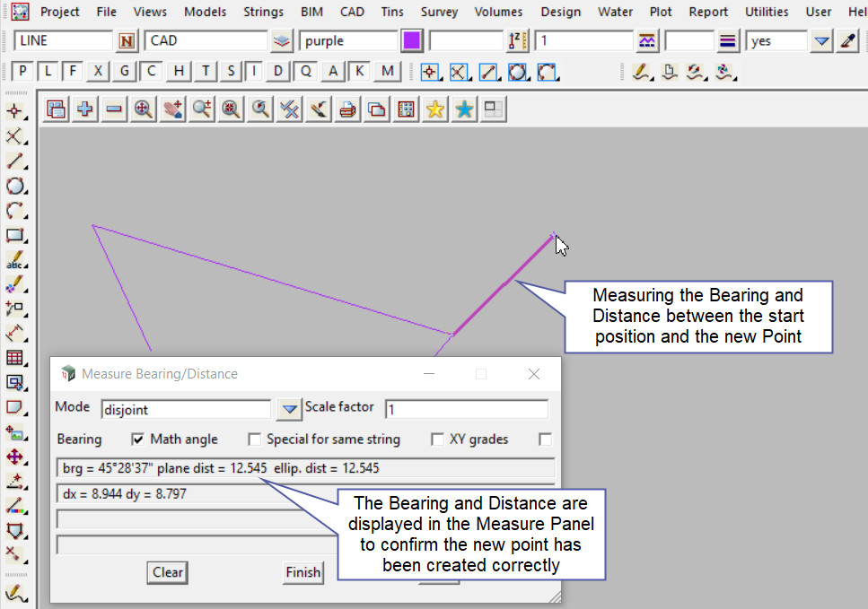Click the Zoom In magnifier with plus
Viewport: 868px width, 609px height.
(x=202, y=109)
